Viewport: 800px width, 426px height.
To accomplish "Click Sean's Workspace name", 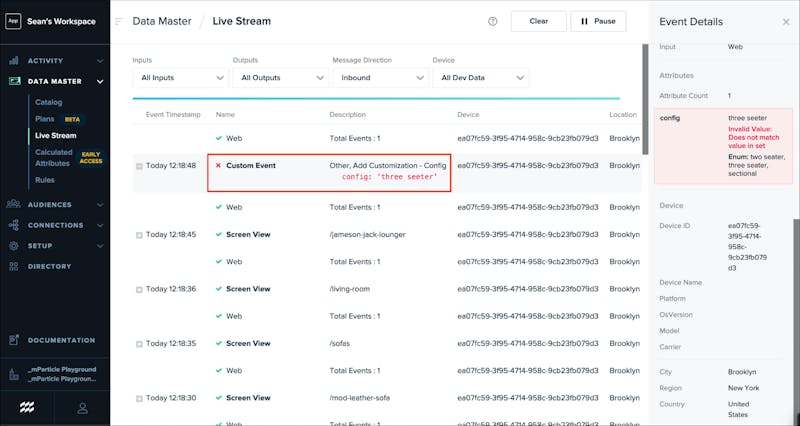I will 61,21.
